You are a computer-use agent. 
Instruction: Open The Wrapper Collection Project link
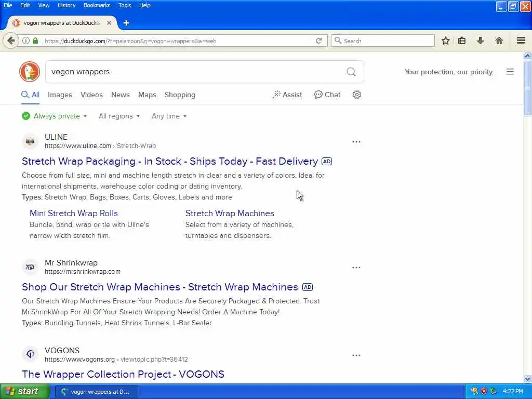123,374
